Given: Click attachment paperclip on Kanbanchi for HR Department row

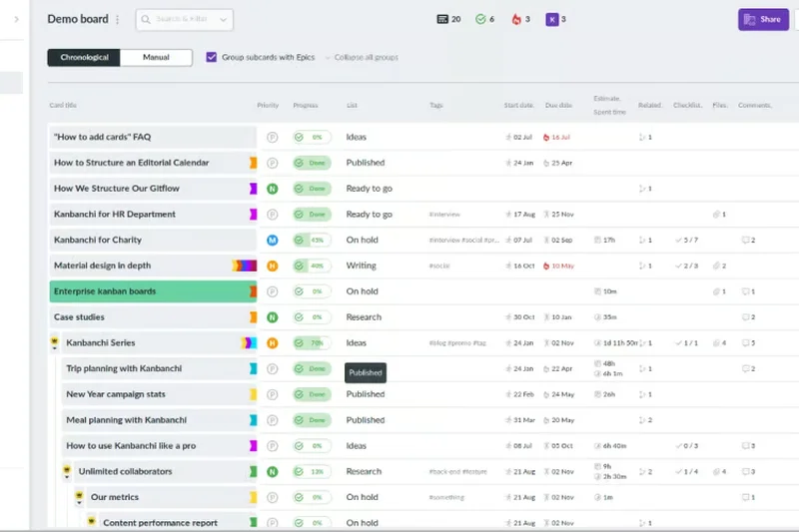Looking at the screenshot, I should click(716, 215).
